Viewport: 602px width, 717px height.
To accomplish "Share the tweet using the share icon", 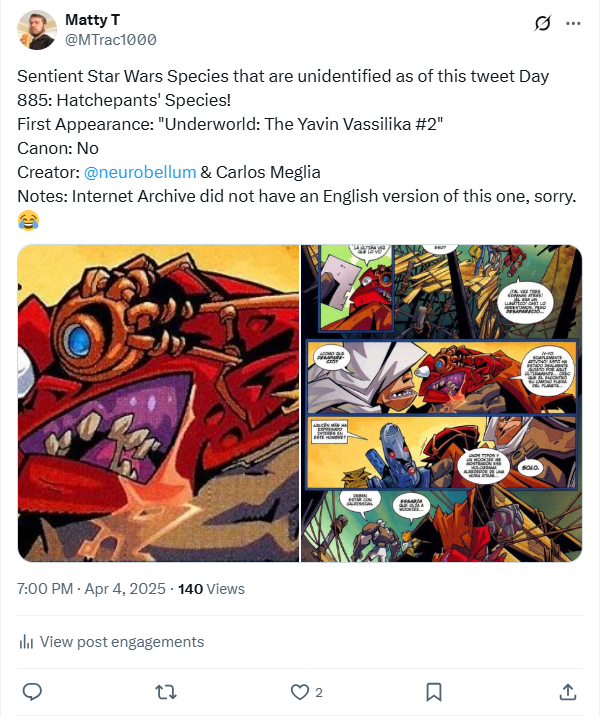I will click(x=567, y=691).
